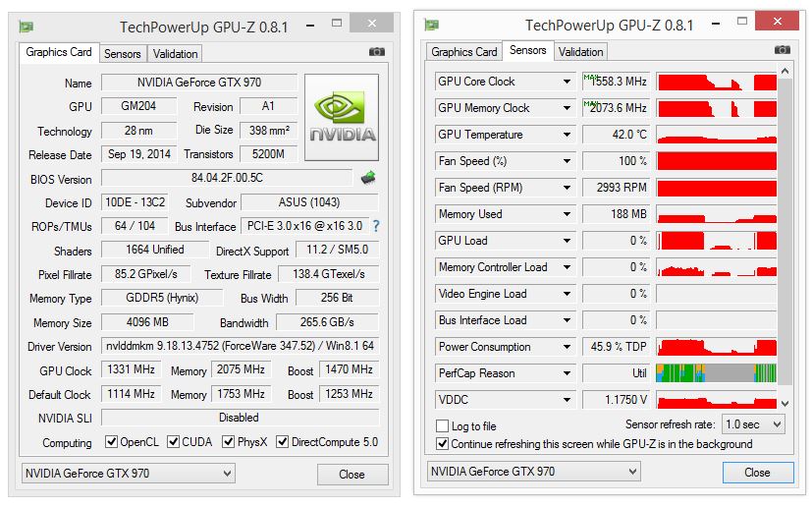Click the BIOS save chip icon
This screenshot has width=812, height=507.
click(x=368, y=177)
